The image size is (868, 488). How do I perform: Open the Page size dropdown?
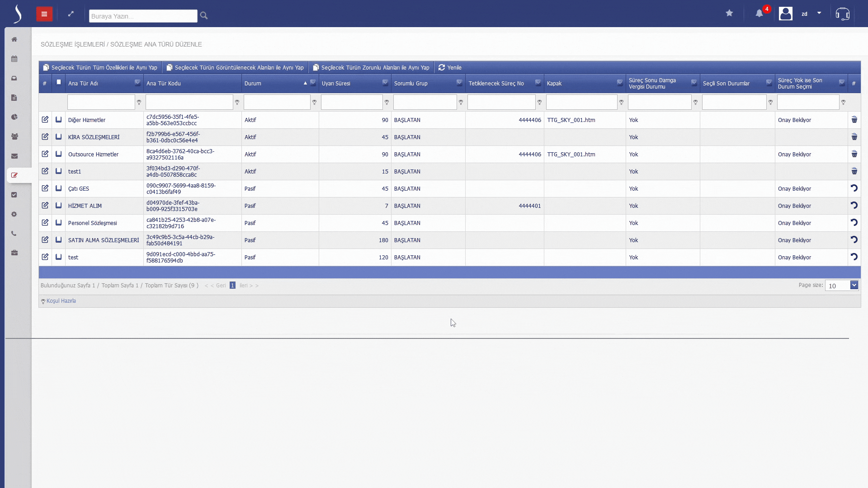tap(854, 285)
